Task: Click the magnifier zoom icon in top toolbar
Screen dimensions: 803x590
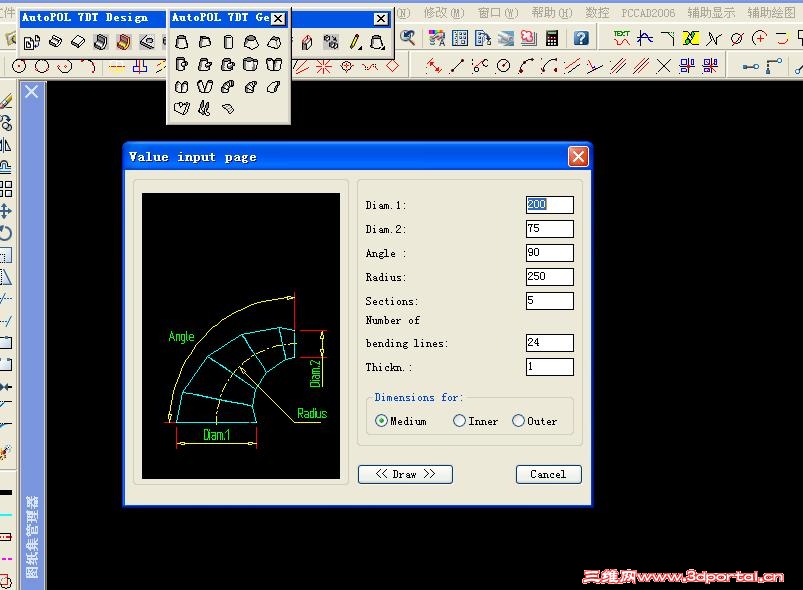Action: pyautogui.click(x=407, y=38)
